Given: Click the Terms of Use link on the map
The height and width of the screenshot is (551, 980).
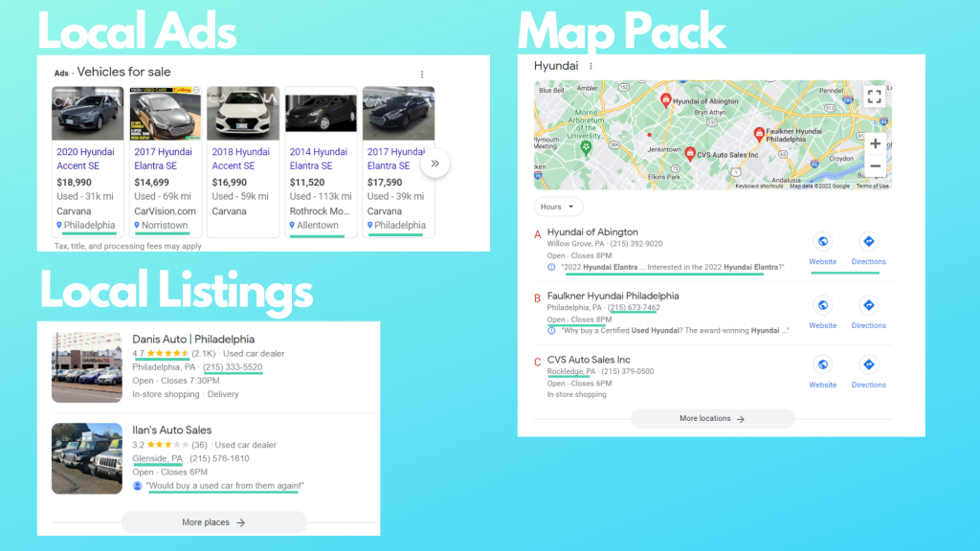Looking at the screenshot, I should [x=873, y=187].
